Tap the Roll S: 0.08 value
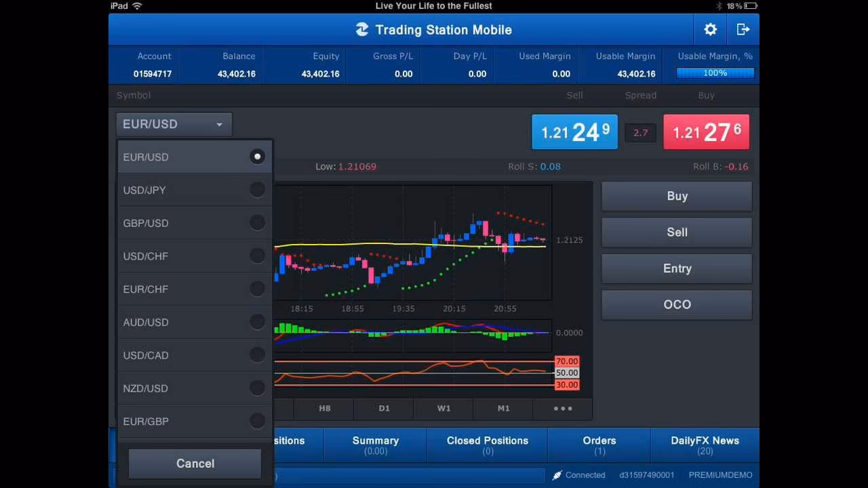 [534, 167]
